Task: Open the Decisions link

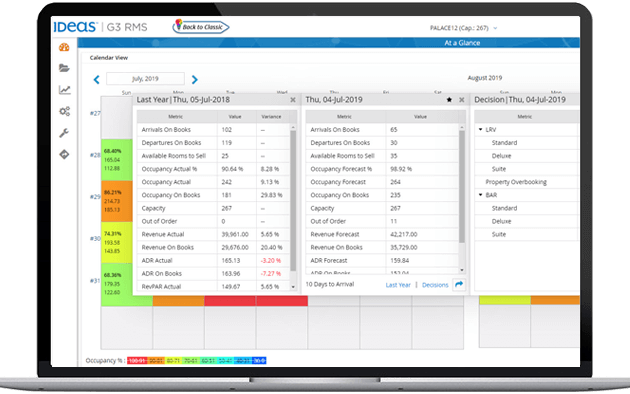Action: click(435, 285)
